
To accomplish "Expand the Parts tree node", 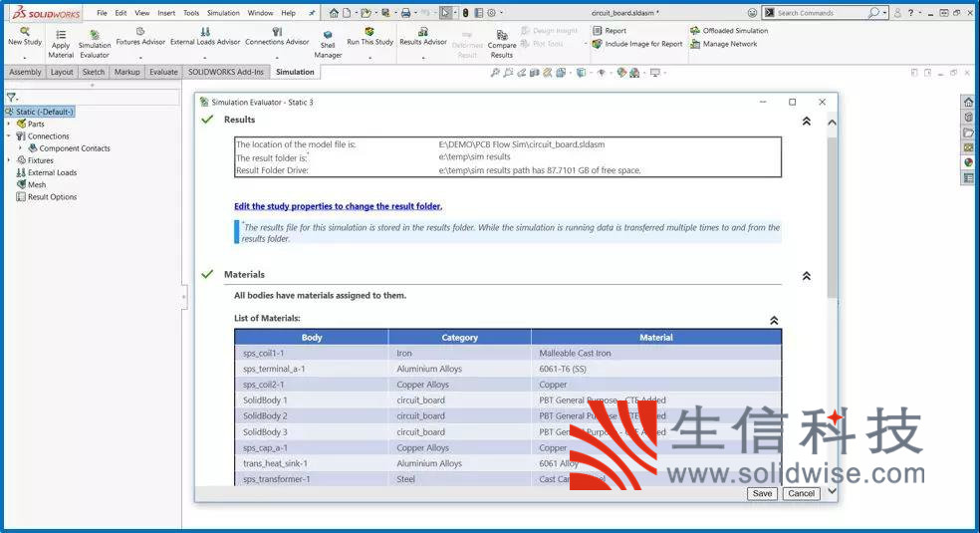I will 9,124.
